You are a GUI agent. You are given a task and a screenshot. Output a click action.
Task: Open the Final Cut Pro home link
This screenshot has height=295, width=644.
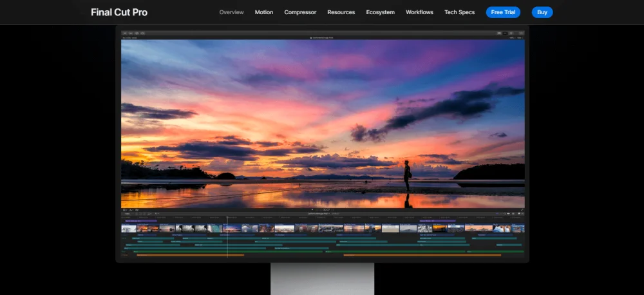point(119,12)
